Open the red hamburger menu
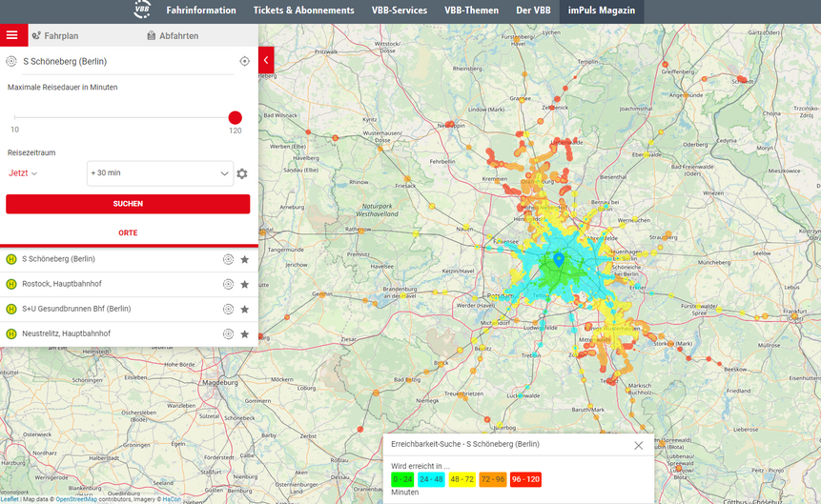The width and height of the screenshot is (821, 504). pos(12,35)
